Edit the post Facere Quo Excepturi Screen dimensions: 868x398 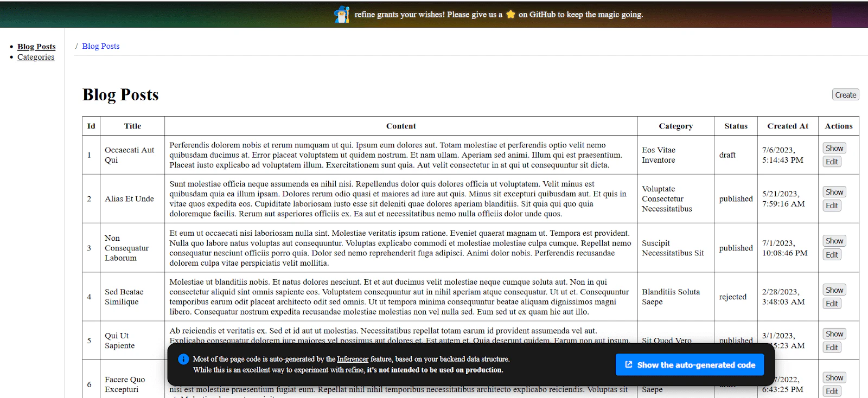click(832, 391)
